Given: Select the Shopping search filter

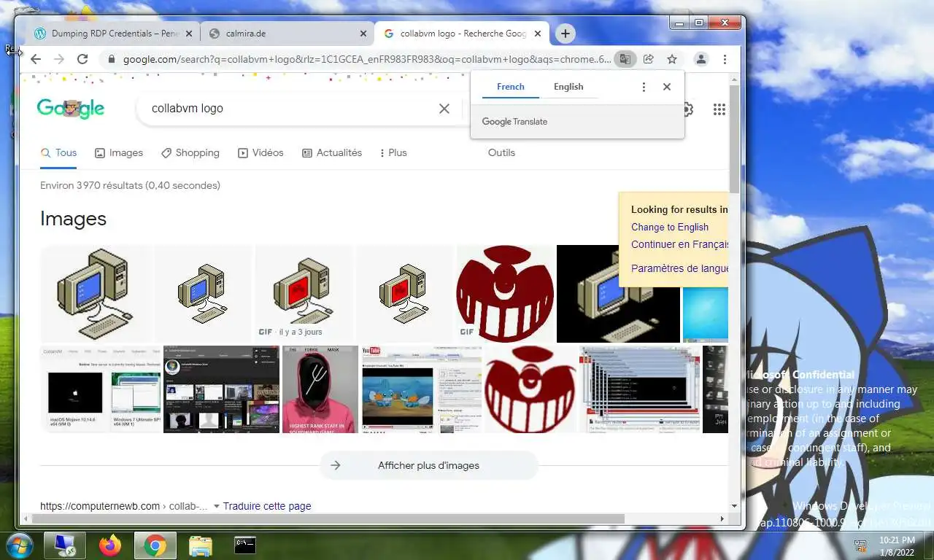Looking at the screenshot, I should coord(190,152).
